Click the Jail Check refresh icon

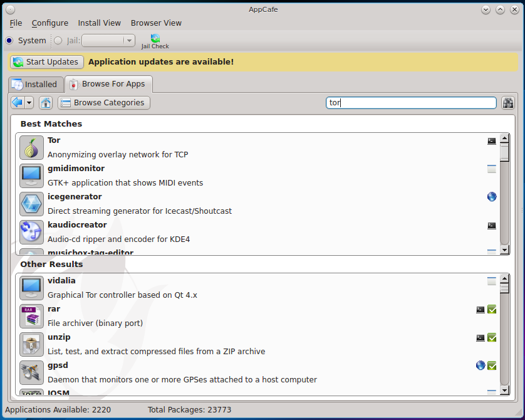coord(155,38)
